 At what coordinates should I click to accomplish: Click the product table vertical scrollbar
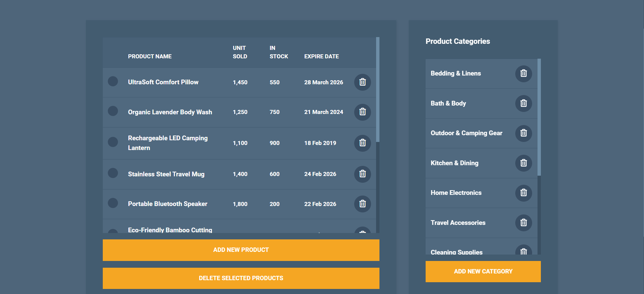pos(377,90)
